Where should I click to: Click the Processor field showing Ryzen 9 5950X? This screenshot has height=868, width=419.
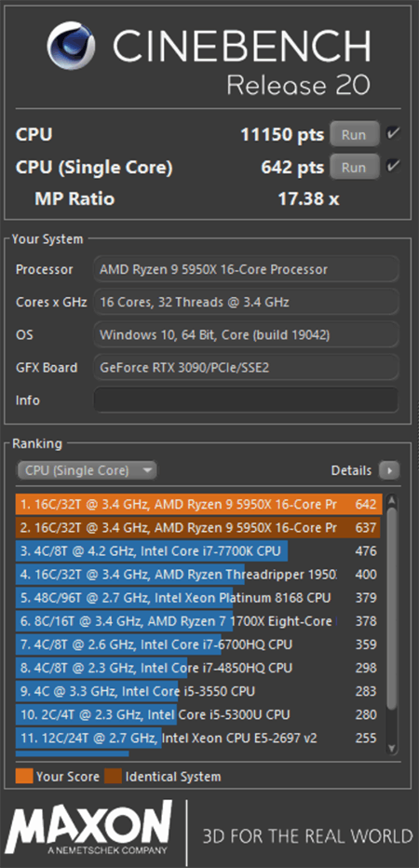pos(247,269)
